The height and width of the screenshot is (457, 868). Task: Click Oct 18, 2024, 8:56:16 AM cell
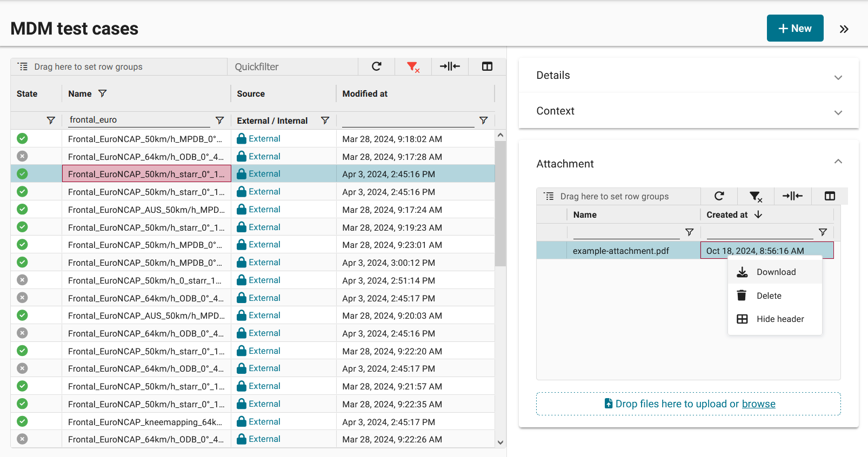[767, 251]
